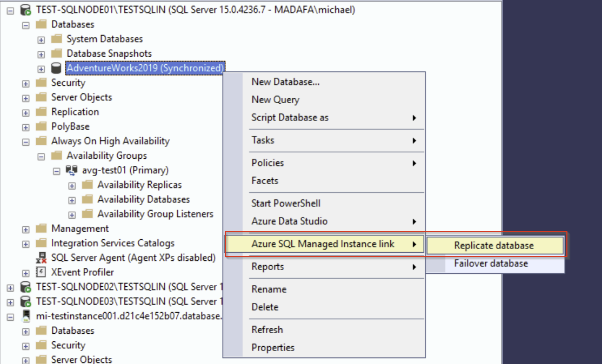The height and width of the screenshot is (364, 602).
Task: Expand the TEST-SQLNODE03 server node
Action: pyautogui.click(x=10, y=302)
